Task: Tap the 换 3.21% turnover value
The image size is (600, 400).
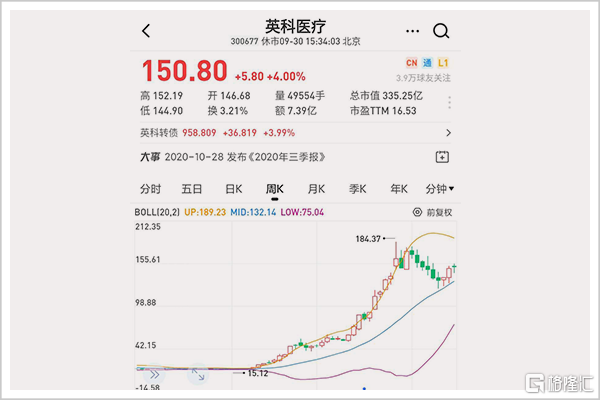Action: (x=228, y=111)
